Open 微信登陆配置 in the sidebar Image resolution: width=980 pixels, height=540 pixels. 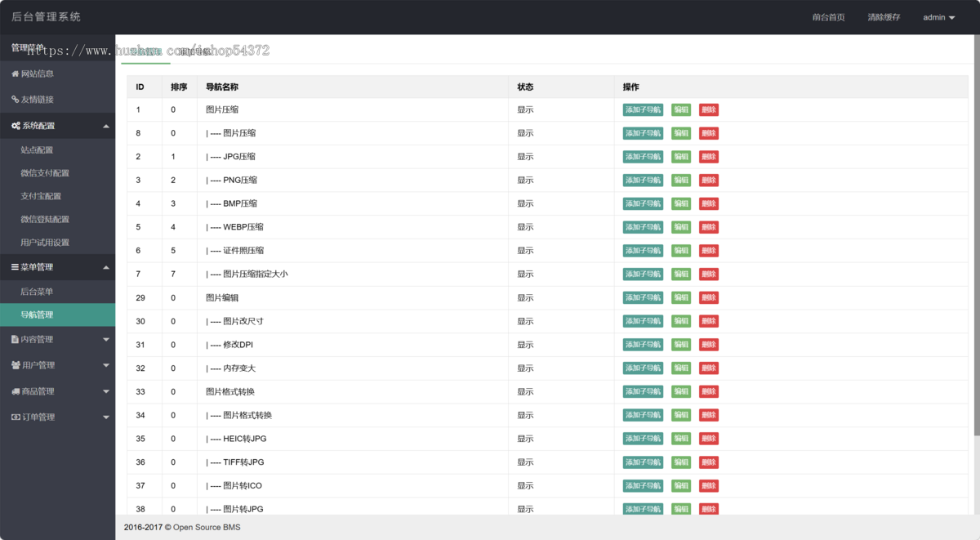57,219
